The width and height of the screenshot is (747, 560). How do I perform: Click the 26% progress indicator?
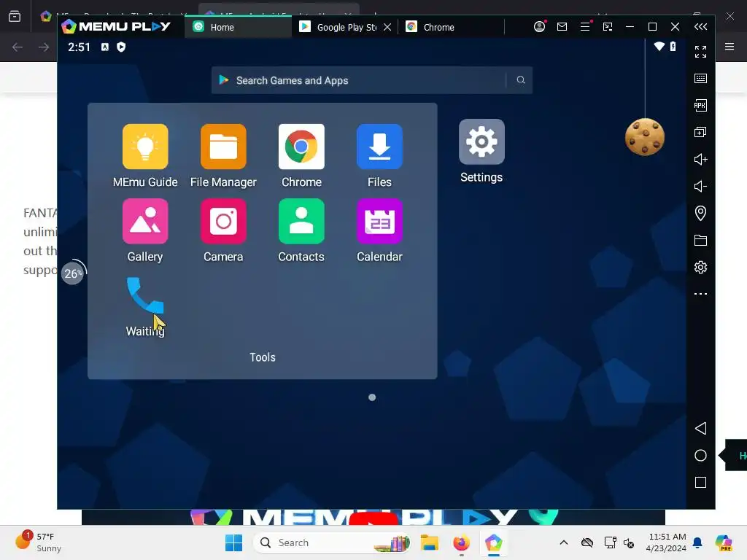72,273
